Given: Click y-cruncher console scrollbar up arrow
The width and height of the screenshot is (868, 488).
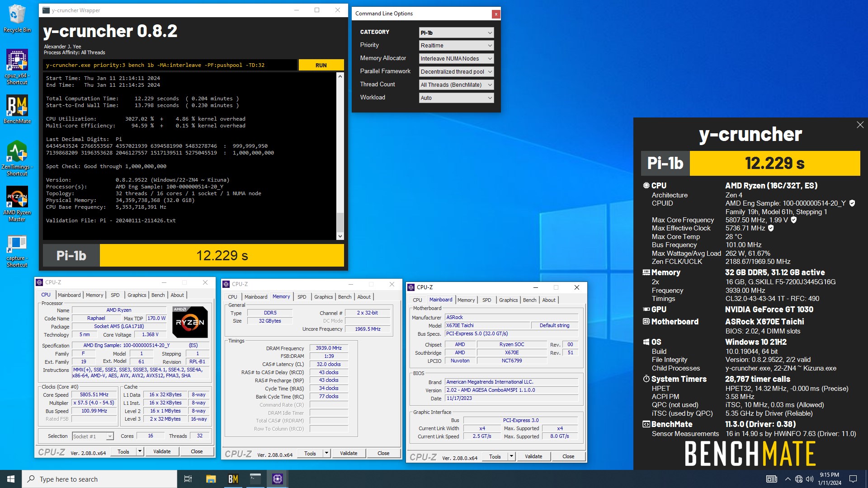Looking at the screenshot, I should (340, 76).
